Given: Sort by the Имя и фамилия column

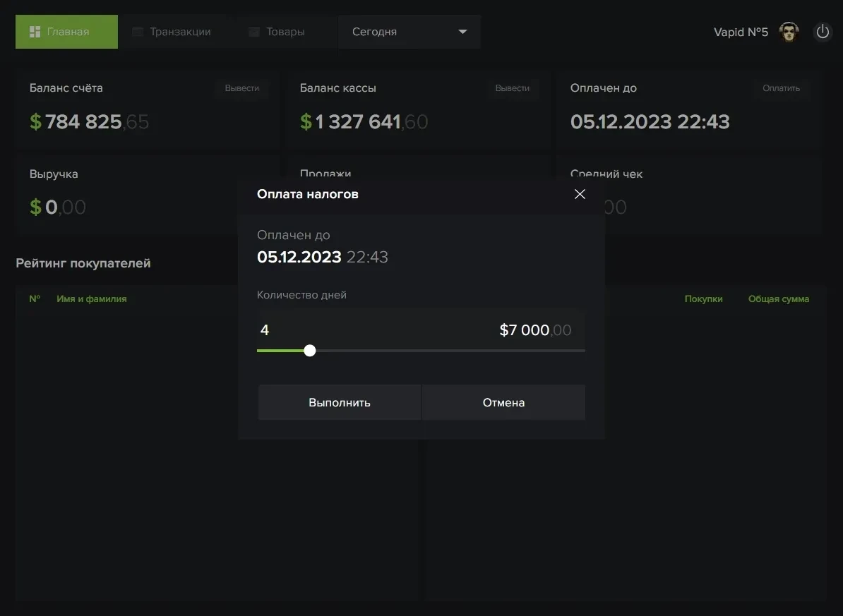Looking at the screenshot, I should pyautogui.click(x=92, y=299).
